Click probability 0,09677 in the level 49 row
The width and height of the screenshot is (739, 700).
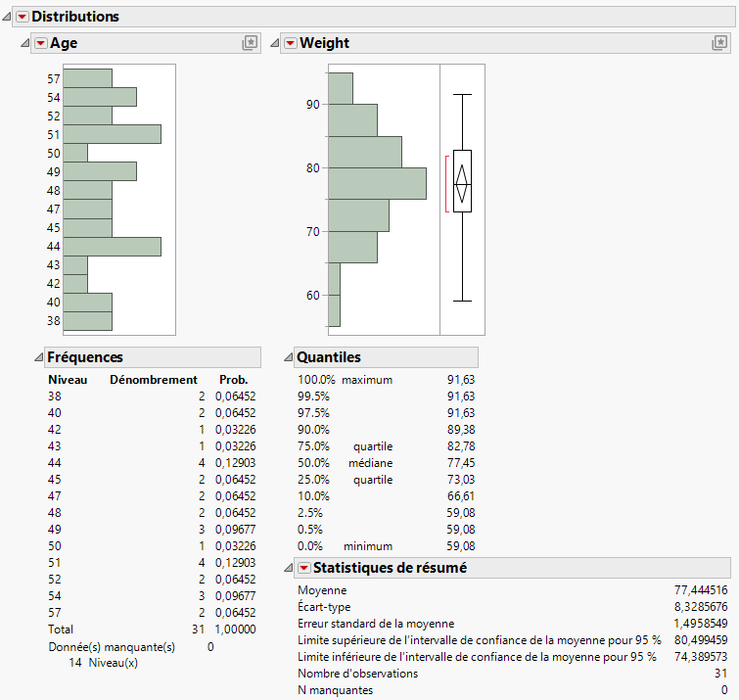[236, 530]
